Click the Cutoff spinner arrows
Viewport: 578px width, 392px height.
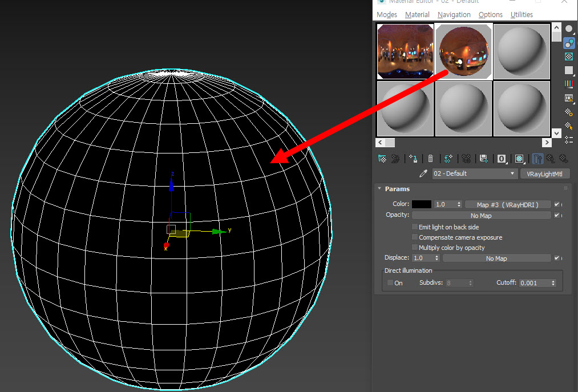click(553, 283)
